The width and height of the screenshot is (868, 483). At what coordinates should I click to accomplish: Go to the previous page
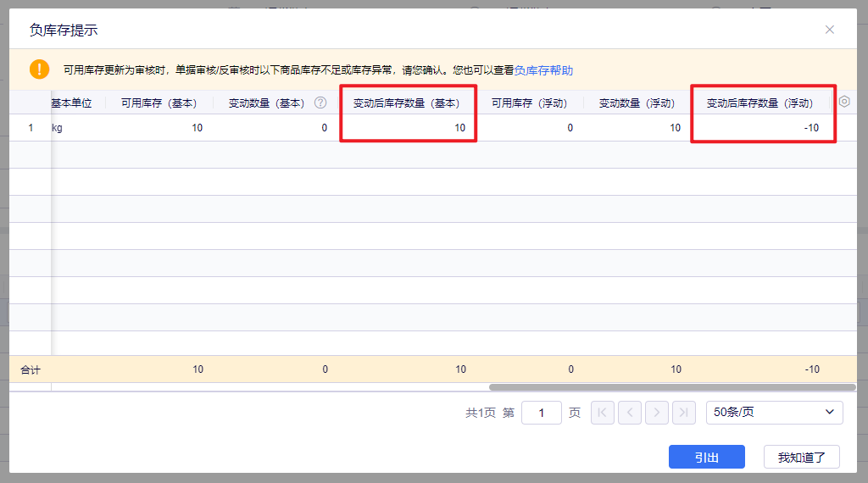coord(630,413)
